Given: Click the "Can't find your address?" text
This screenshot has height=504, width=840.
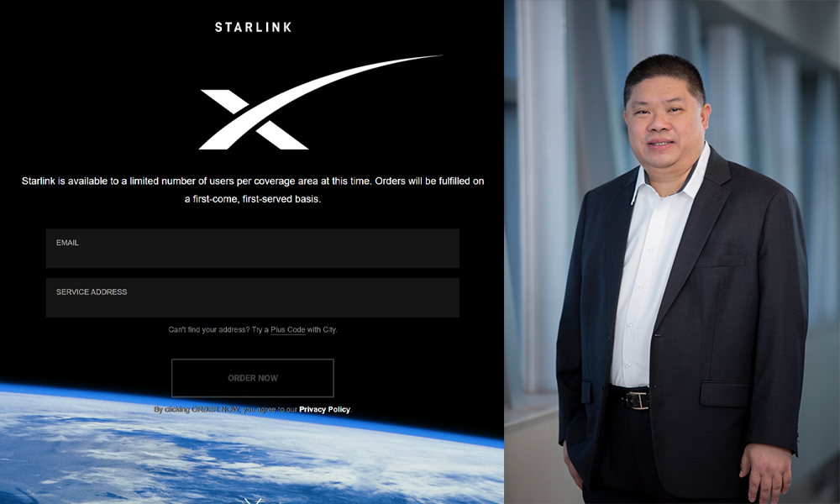Looking at the screenshot, I should tap(209, 330).
